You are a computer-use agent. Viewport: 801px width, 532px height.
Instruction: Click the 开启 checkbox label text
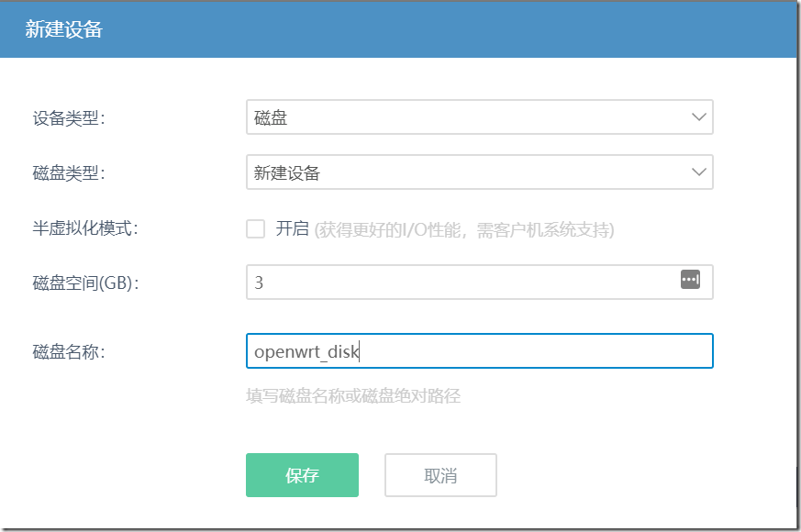tap(292, 228)
